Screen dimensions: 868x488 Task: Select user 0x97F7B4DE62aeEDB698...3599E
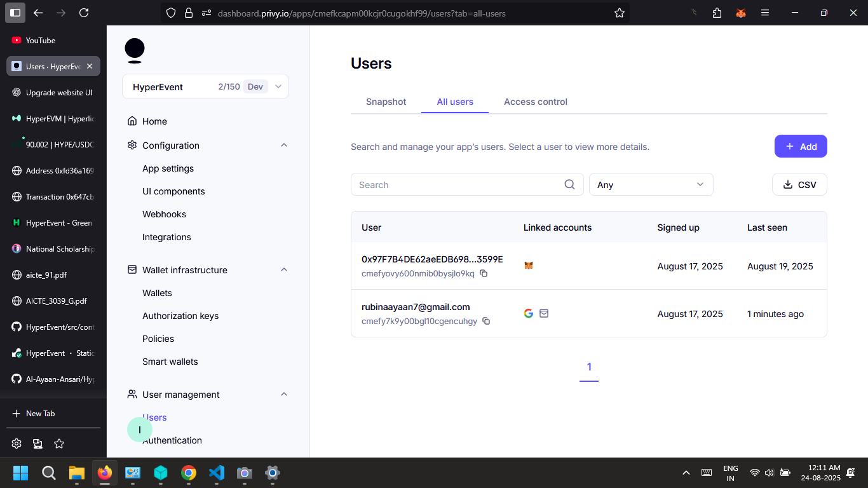589,266
